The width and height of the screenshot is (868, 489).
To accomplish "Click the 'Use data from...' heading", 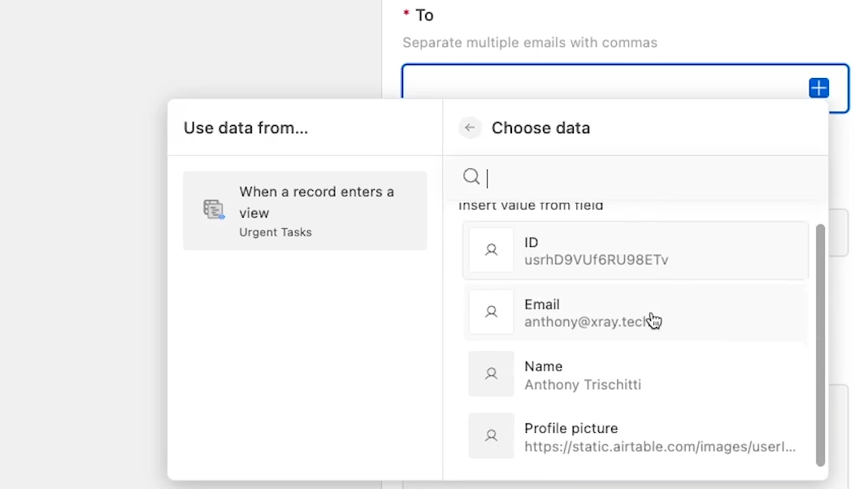I will pyautogui.click(x=245, y=128).
